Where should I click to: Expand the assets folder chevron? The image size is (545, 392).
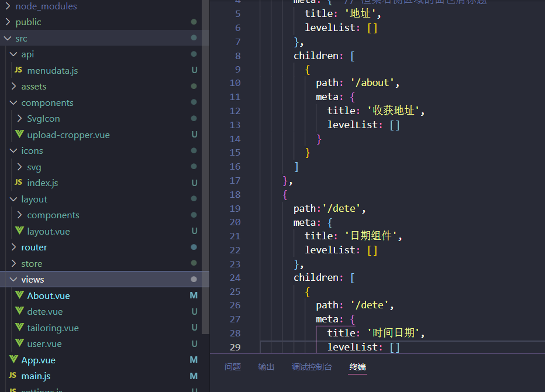pos(14,86)
